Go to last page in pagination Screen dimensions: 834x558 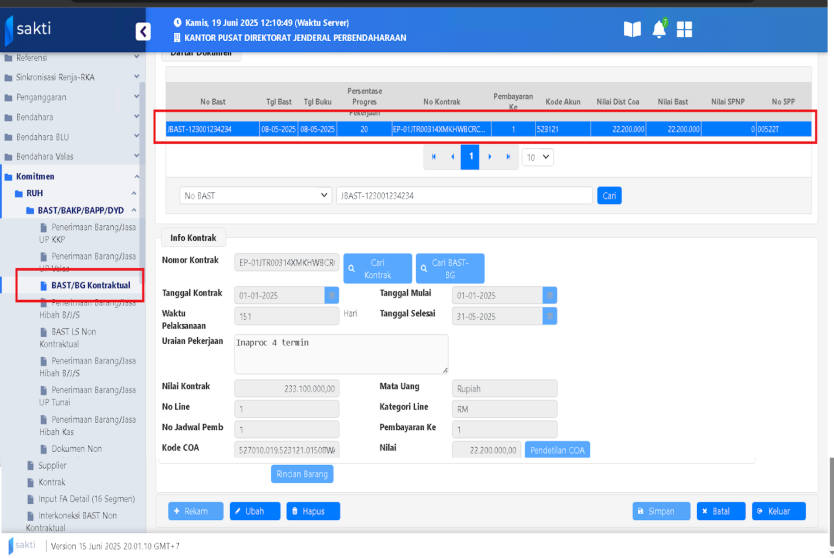(509, 157)
